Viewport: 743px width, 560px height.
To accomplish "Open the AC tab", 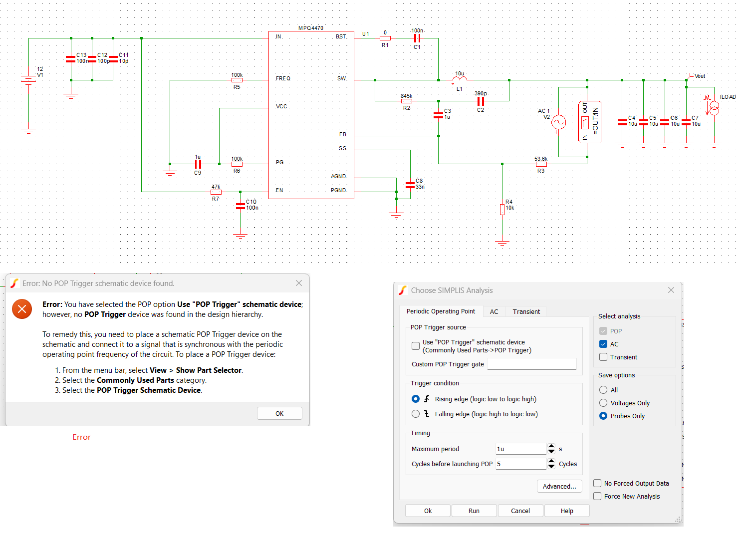I will coord(494,311).
